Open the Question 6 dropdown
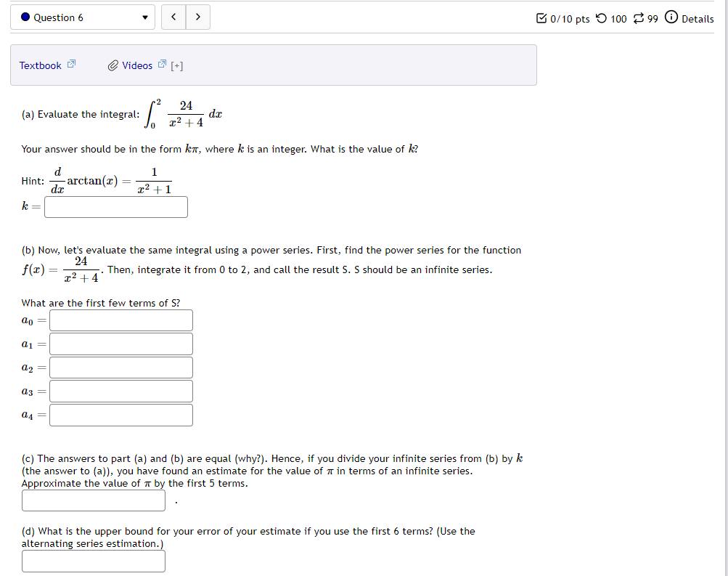 82,17
